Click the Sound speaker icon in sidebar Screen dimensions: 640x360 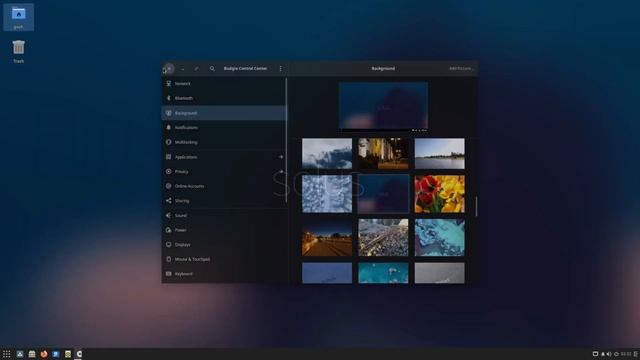169,216
